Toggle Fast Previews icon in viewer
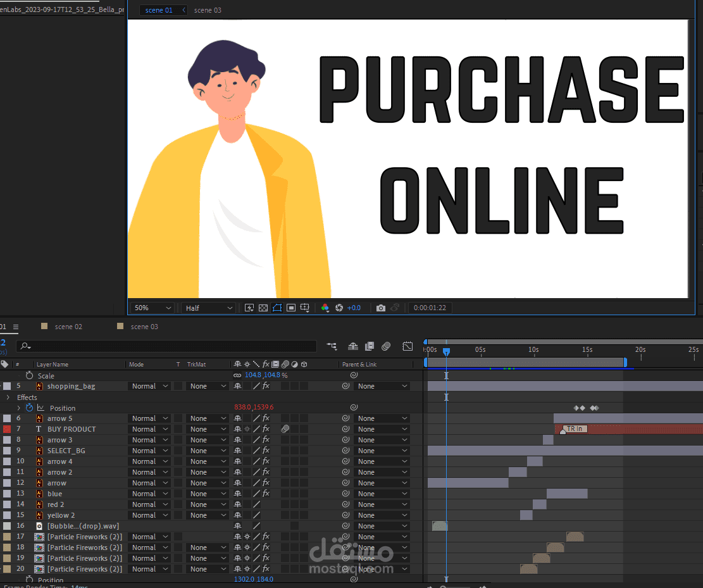This screenshot has width=703, height=588. (249, 308)
